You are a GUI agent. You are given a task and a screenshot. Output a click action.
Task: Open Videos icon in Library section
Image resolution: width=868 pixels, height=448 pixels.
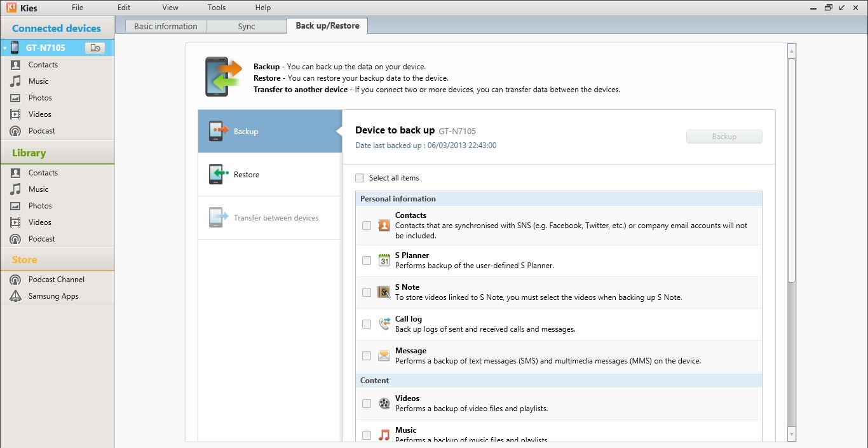15,222
